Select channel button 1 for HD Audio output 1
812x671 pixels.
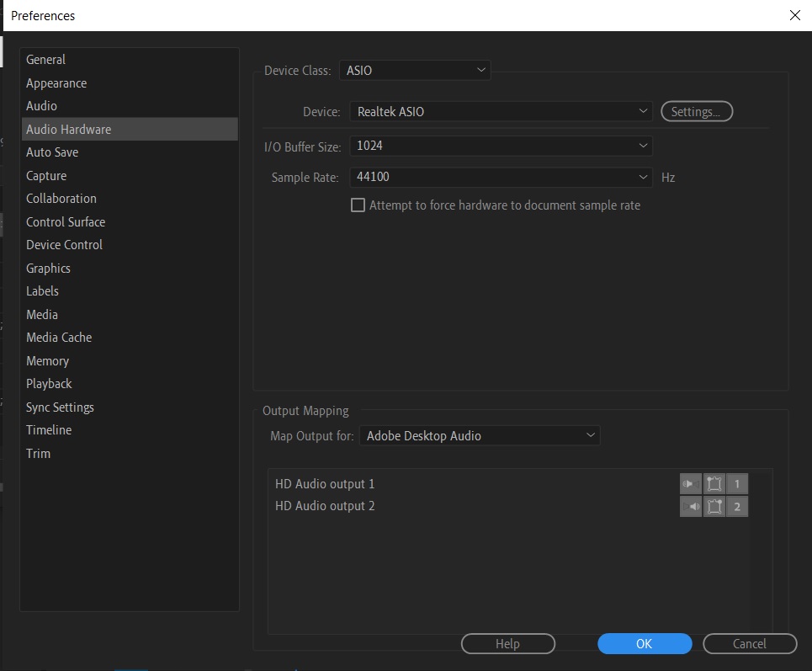coord(736,483)
